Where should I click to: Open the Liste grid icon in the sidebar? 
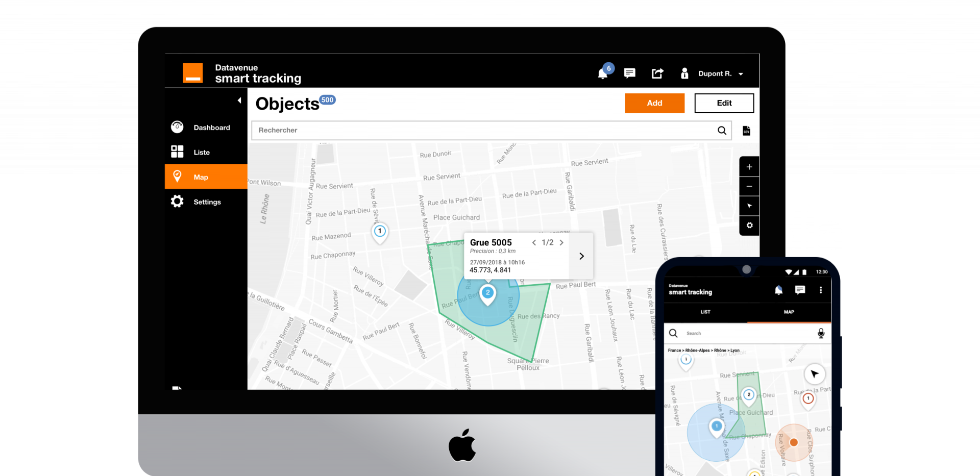tap(177, 152)
